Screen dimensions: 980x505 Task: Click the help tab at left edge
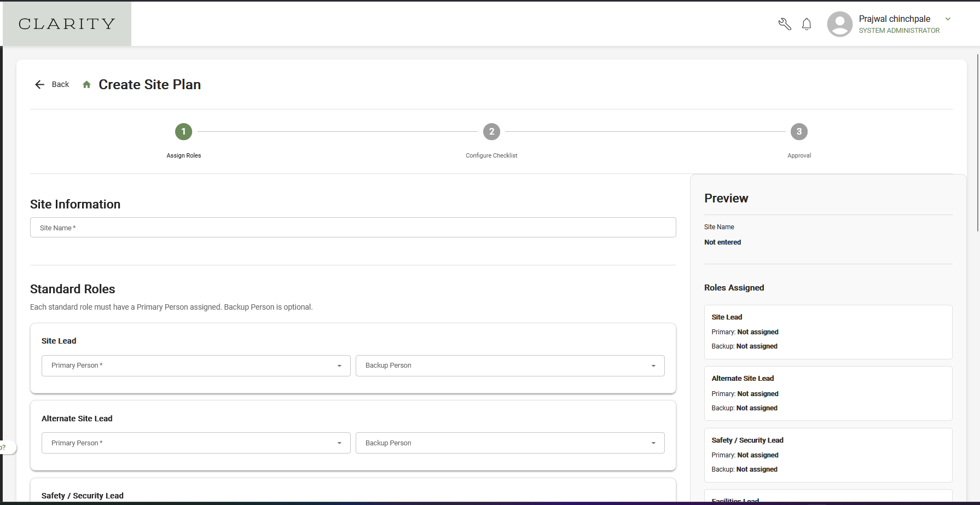coord(8,448)
